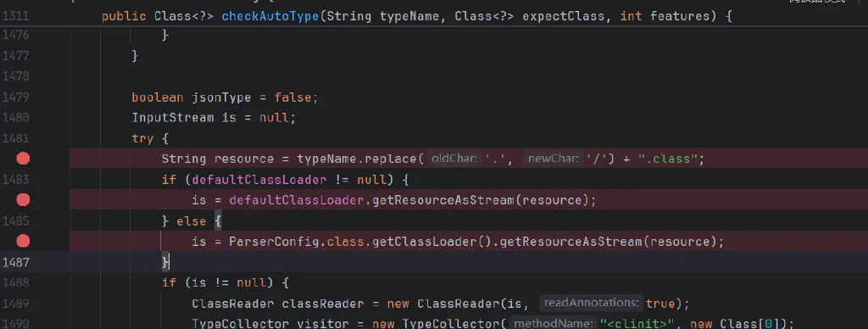Viewport: 868px width, 329px height.
Task: Click line number 1481 beside the try statement
Action: [x=15, y=138]
